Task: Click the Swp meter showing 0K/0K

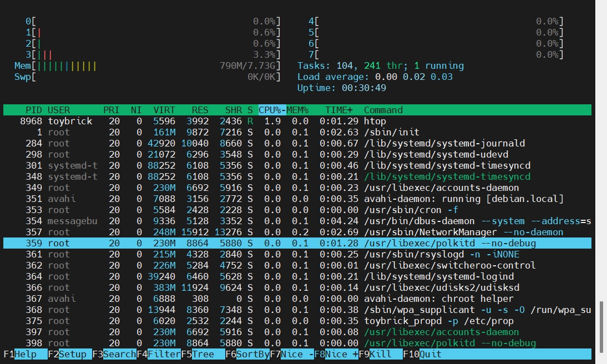Action: pyautogui.click(x=148, y=77)
